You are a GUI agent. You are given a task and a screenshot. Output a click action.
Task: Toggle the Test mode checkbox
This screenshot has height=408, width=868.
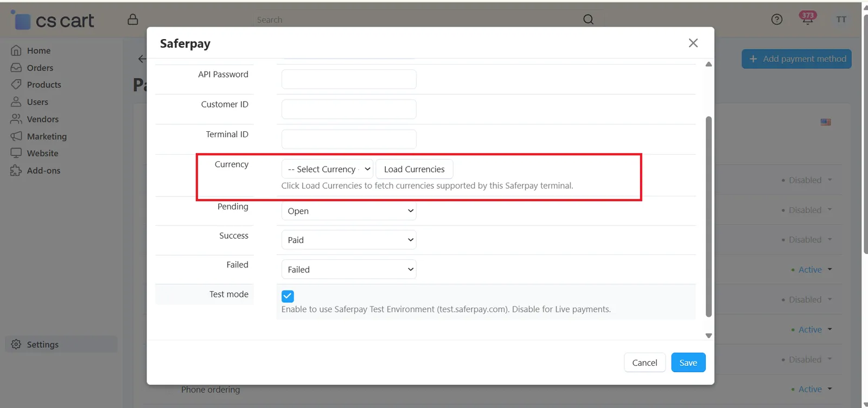(288, 296)
